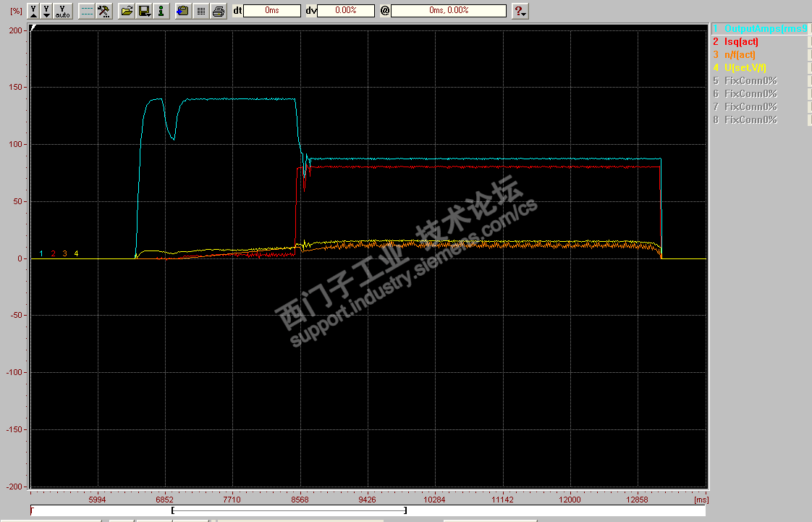Click the Y-axis zoom out button

46,11
